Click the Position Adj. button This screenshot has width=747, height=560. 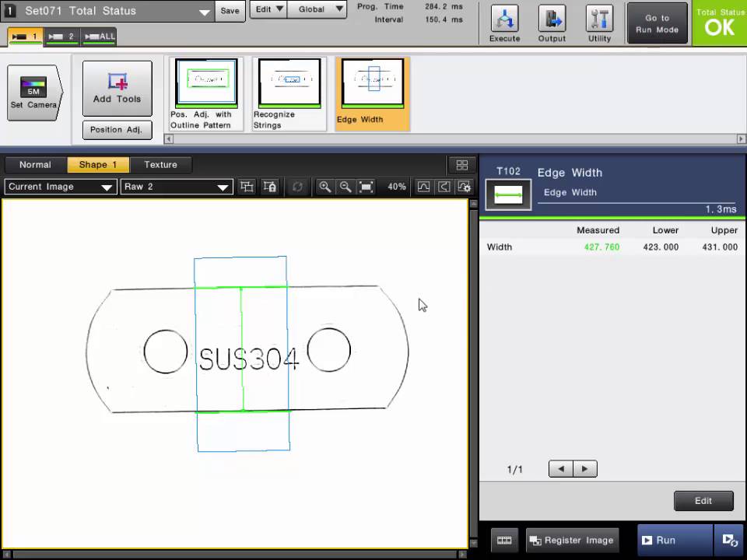click(x=117, y=130)
